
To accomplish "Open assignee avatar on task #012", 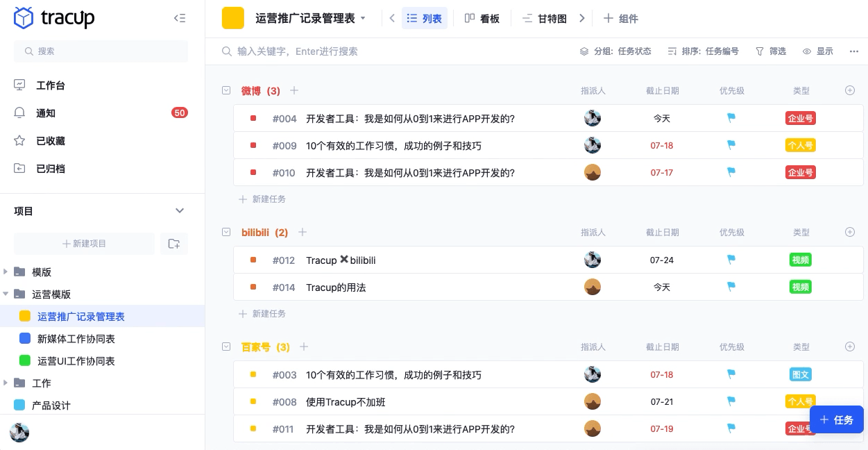I will coord(592,259).
